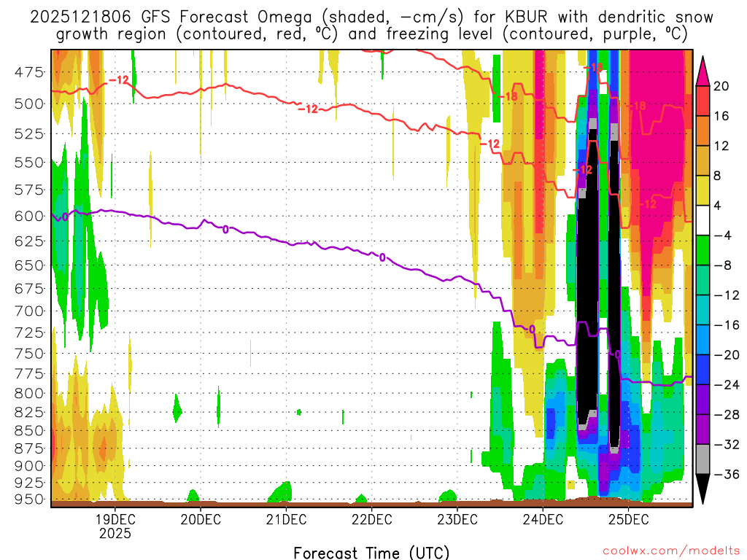This screenshot has height=560, width=747.
Task: Click the 19DEC date label on the time axis
Action: click(115, 519)
